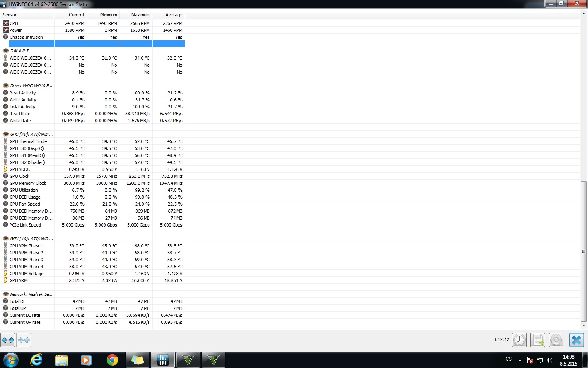Click the expand columns arrows button
Image resolution: width=588 pixels, height=368 pixels.
tap(8, 340)
